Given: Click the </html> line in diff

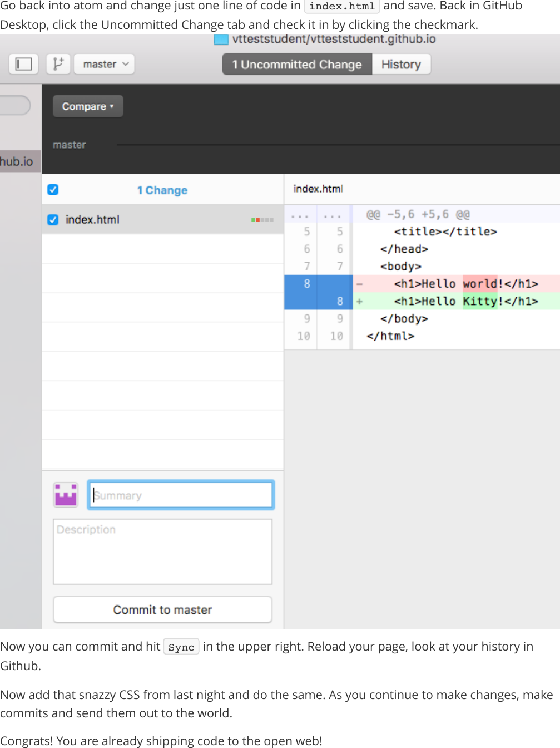Looking at the screenshot, I should (x=390, y=336).
